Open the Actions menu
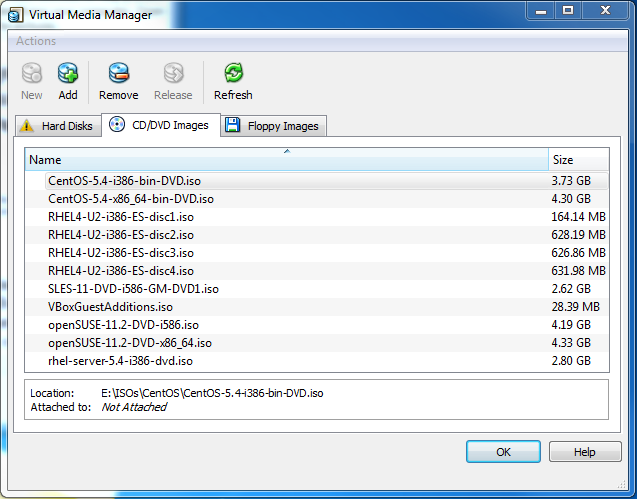Screen dimensions: 637x499 pos(36,41)
